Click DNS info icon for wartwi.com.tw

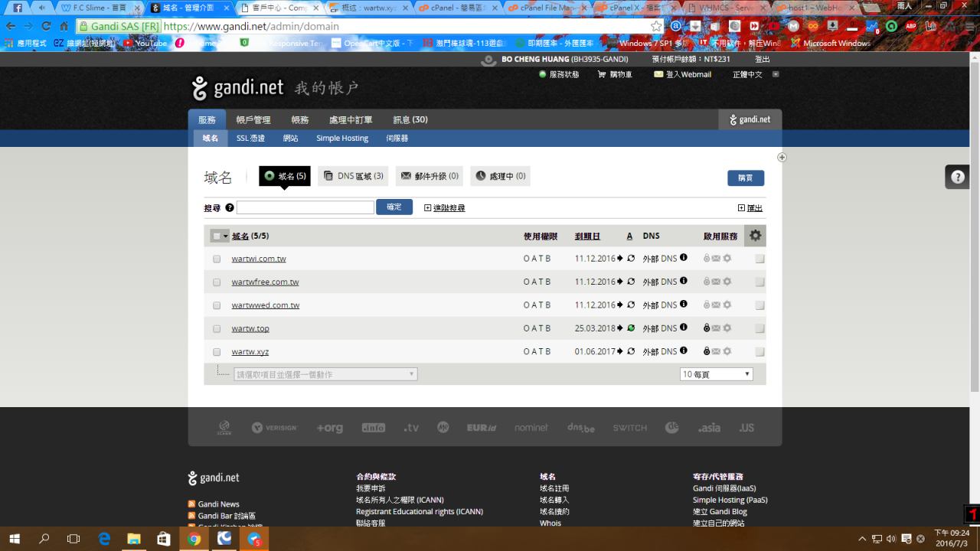[684, 258]
